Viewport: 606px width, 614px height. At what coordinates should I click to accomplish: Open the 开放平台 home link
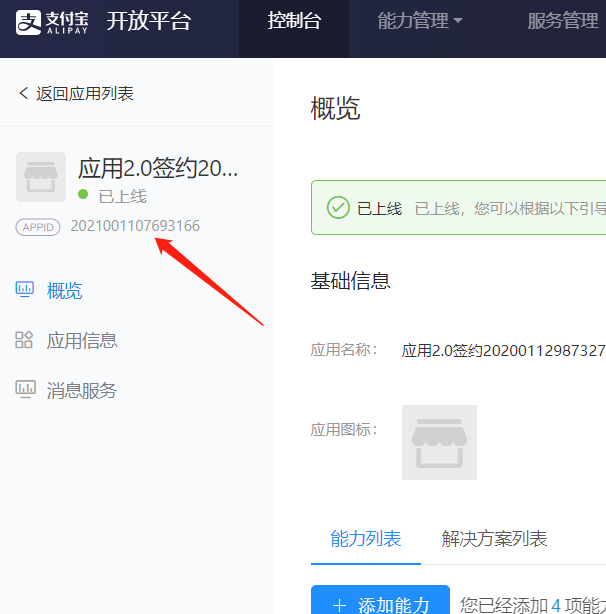pos(148,21)
